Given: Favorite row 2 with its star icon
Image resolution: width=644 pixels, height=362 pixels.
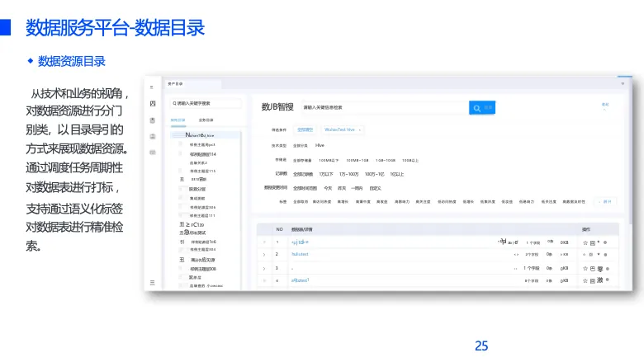Looking at the screenshot, I should (585, 255).
